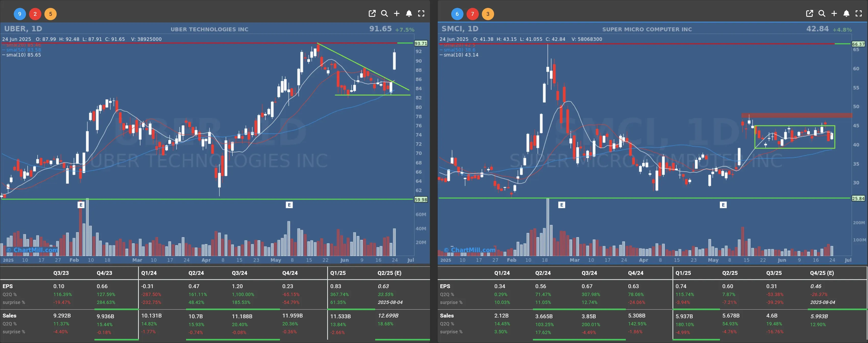Click the February earnings E marker on SMCI chart

561,204
